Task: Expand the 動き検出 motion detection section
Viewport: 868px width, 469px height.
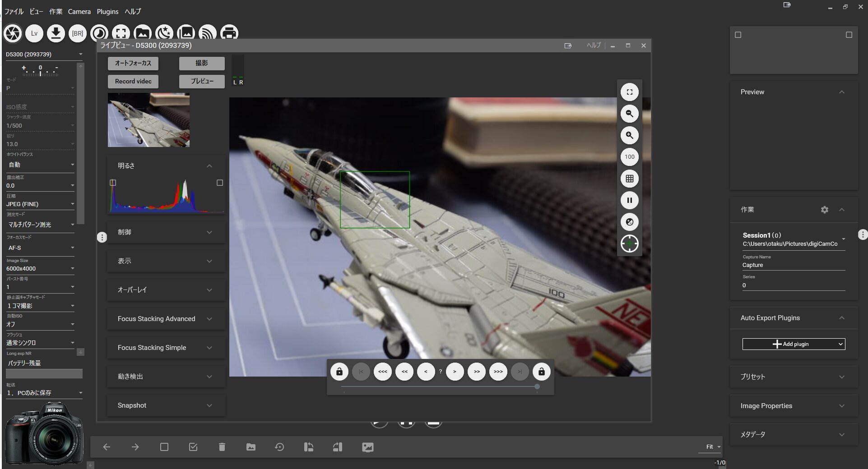Action: (166, 377)
